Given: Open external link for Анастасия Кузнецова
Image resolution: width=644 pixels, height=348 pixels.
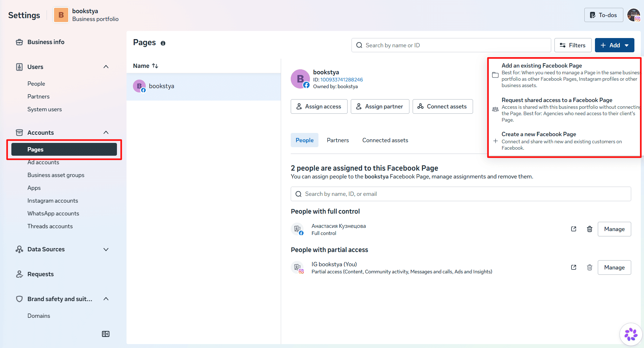Looking at the screenshot, I should (x=573, y=229).
